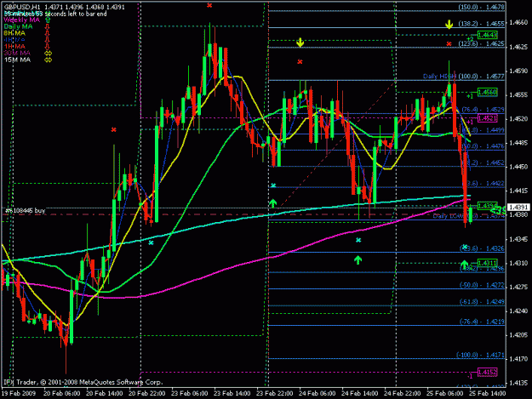
Task: Click '23 Feb 06:00' on the time axis
Action: [x=190, y=393]
